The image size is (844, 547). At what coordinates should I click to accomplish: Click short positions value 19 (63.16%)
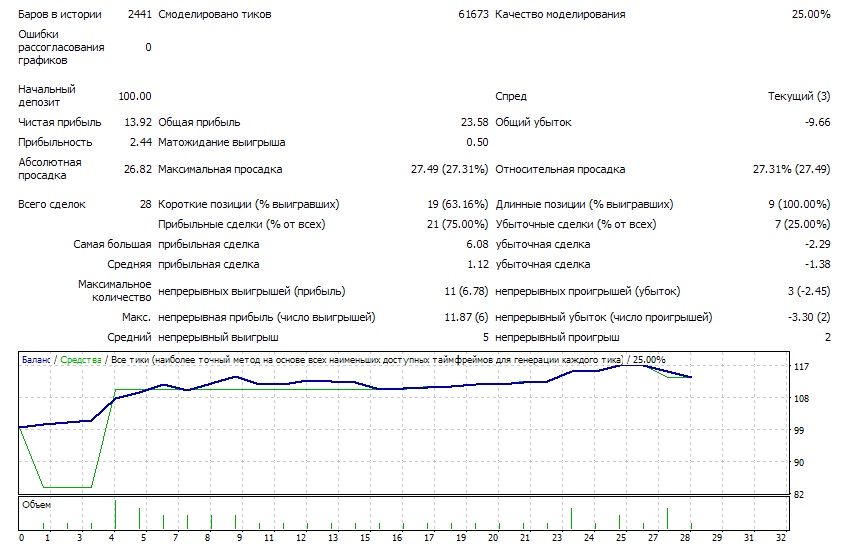tap(458, 205)
